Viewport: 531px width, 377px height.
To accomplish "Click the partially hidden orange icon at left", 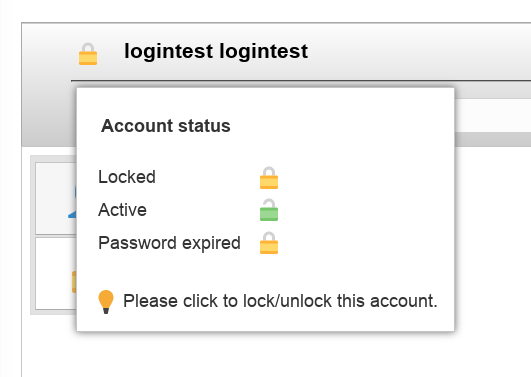I will [x=74, y=282].
